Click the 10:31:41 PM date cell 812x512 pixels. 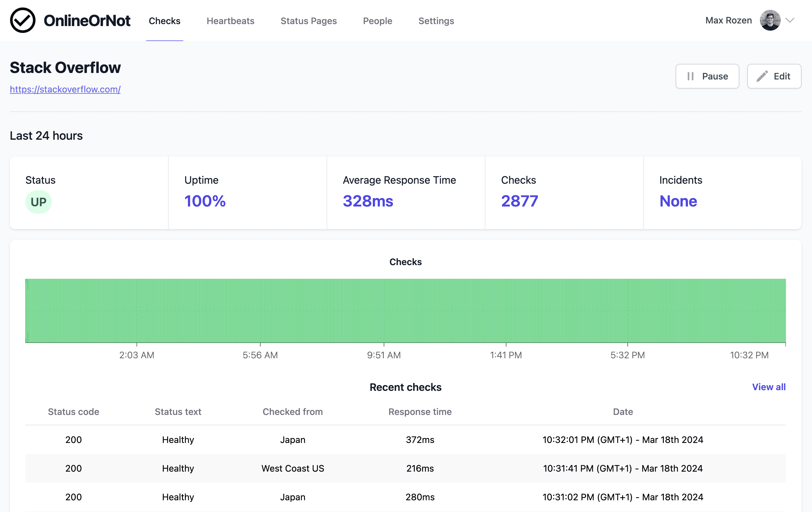(x=623, y=468)
